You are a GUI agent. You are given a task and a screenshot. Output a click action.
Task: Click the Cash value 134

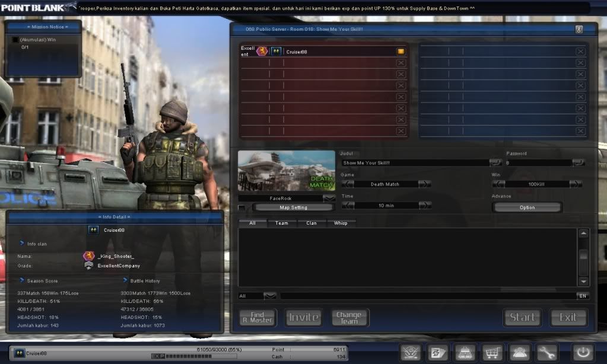[341, 357]
